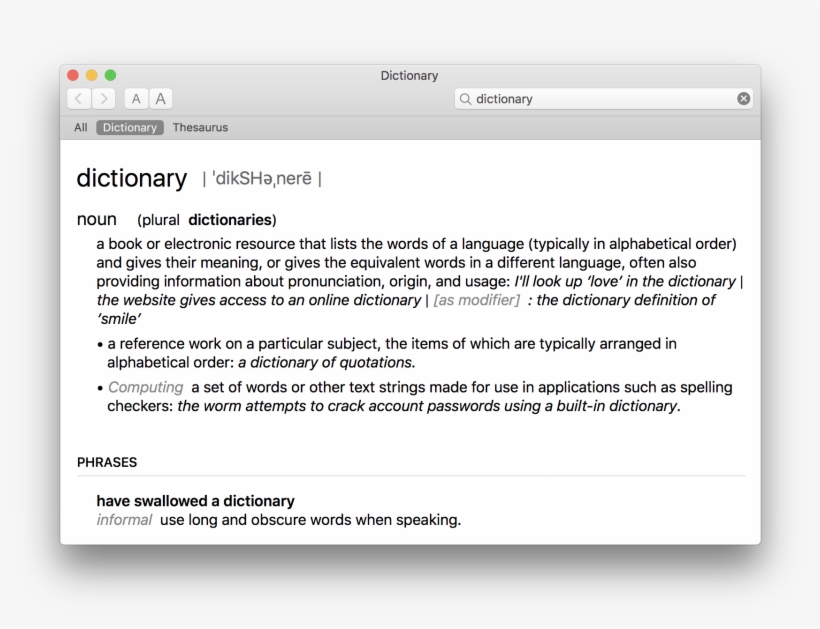Screen dimensions: 820x629
Task: Switch to the All sources tab
Action: 81,128
